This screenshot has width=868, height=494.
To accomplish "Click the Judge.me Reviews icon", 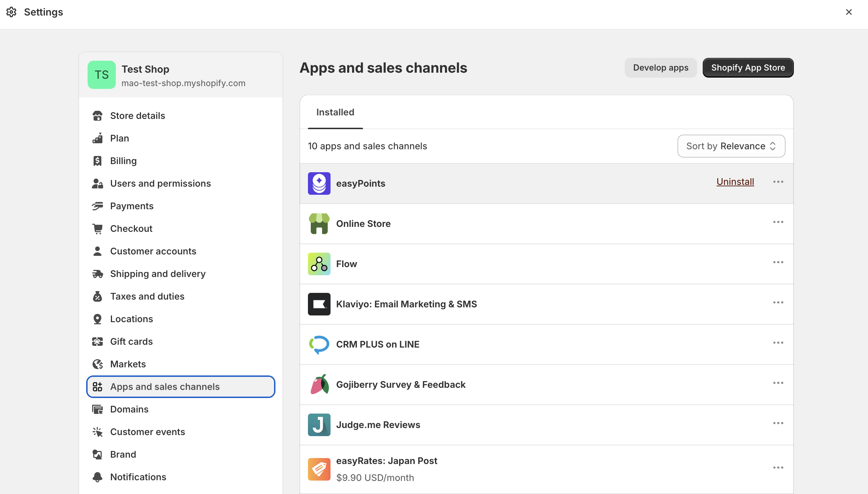I will (319, 425).
